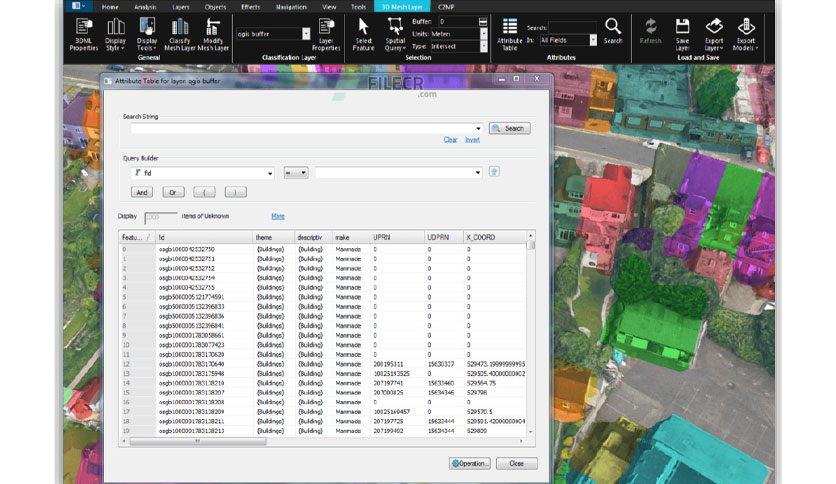Image resolution: width=836 pixels, height=484 pixels.
Task: Expand the 'All Fields' search-in dropdown
Action: 593,40
